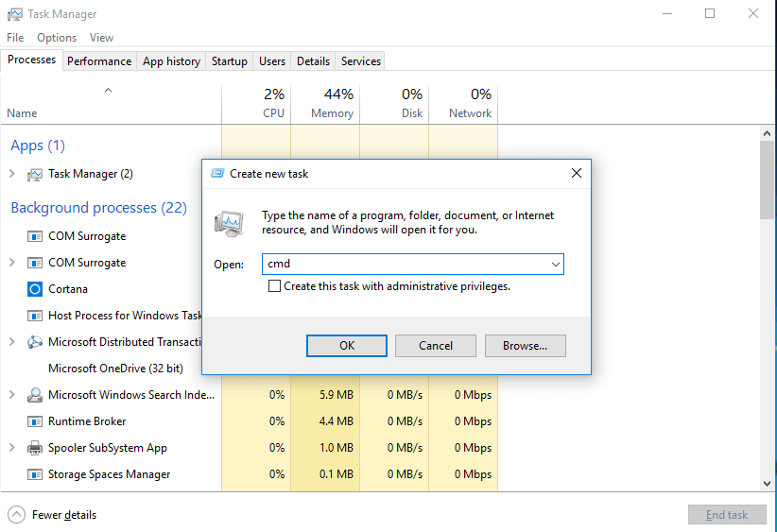Screen dimensions: 777x532
Task: Sort by the Disk column header
Action: coord(394,104)
